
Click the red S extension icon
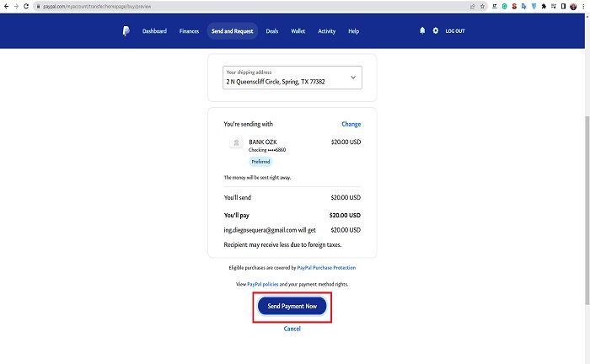click(514, 6)
